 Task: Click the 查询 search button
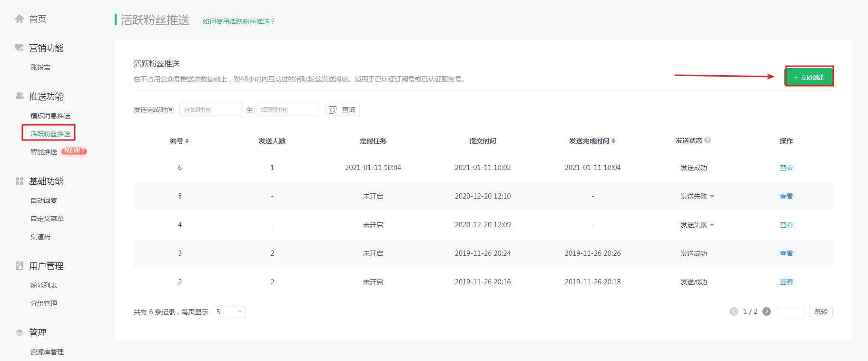(343, 110)
